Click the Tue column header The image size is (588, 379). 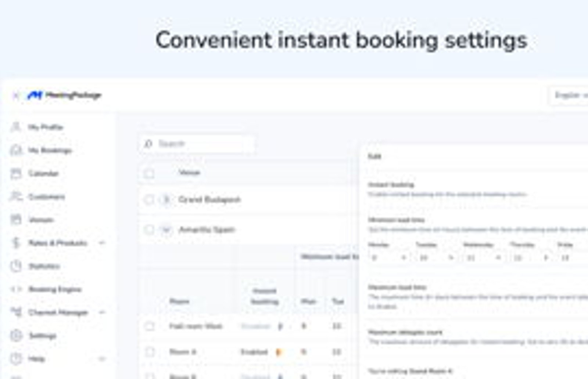tap(338, 302)
